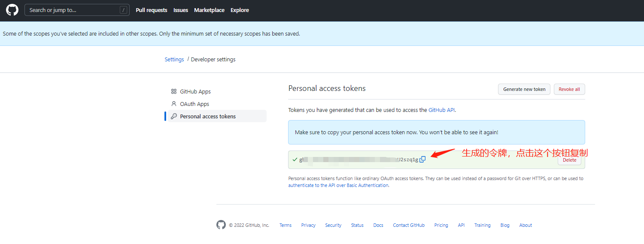Select Personal access tokens in sidebar

[216, 116]
